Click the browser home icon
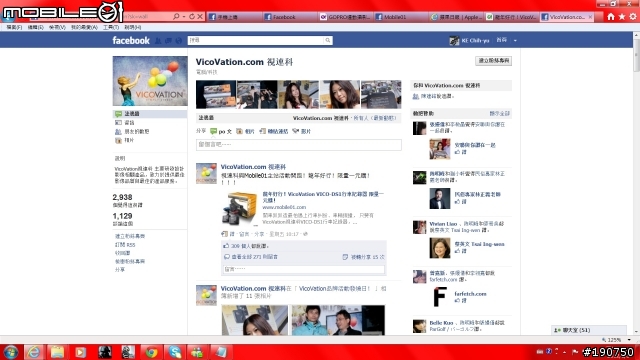Image resolution: width=640 pixels, height=360 pixels. pos(611,17)
